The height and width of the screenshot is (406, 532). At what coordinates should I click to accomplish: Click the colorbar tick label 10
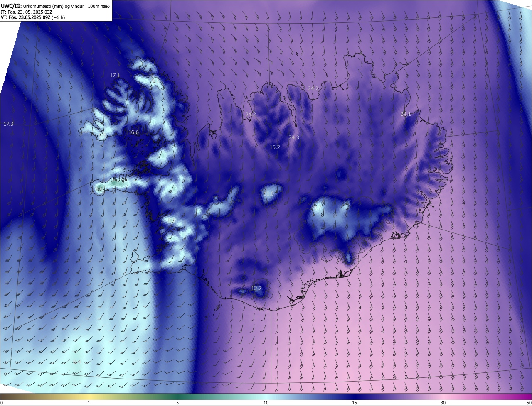click(x=266, y=403)
